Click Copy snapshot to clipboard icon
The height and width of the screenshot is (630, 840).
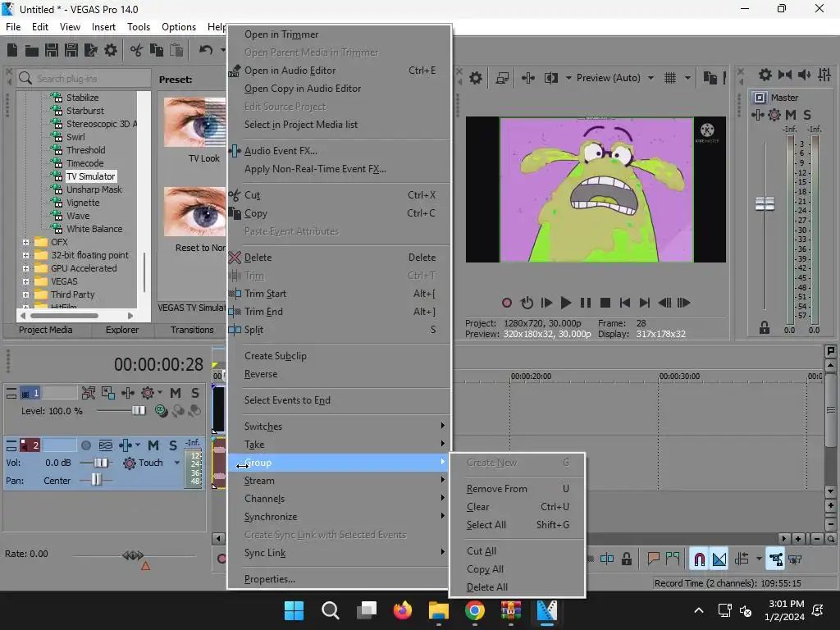click(710, 78)
